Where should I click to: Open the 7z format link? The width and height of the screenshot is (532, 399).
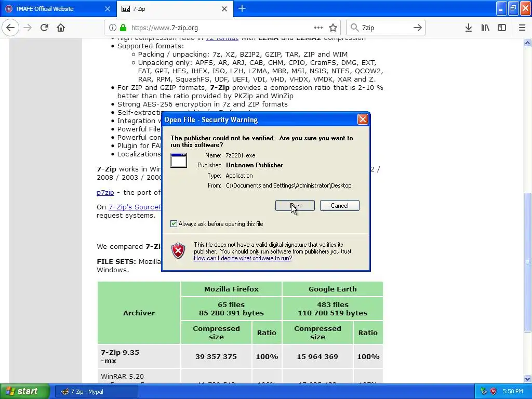(222, 39)
